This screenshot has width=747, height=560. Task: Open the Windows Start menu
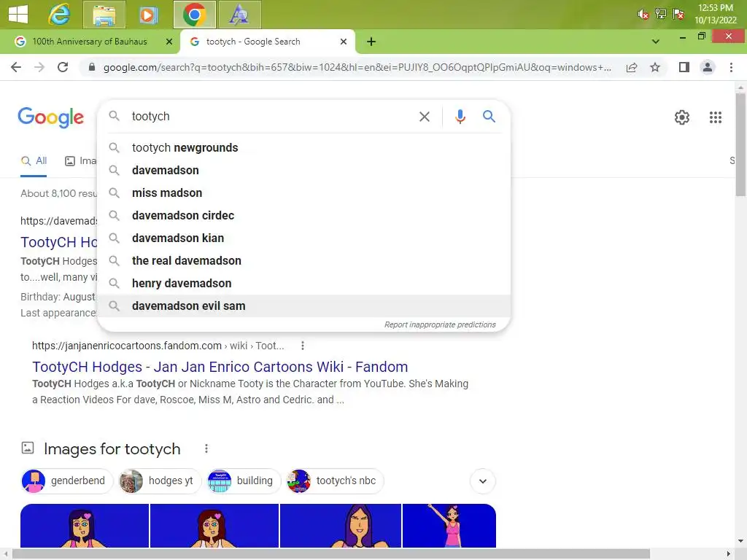pos(18,14)
